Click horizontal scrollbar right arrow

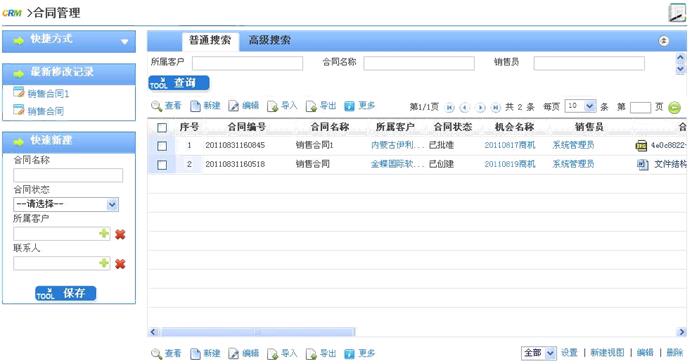coord(681,332)
